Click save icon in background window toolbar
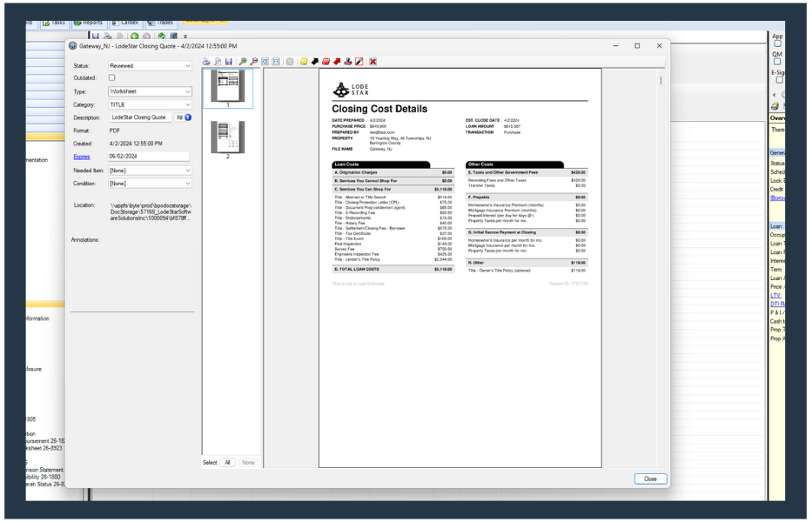This screenshot has width=812, height=522. (x=95, y=37)
